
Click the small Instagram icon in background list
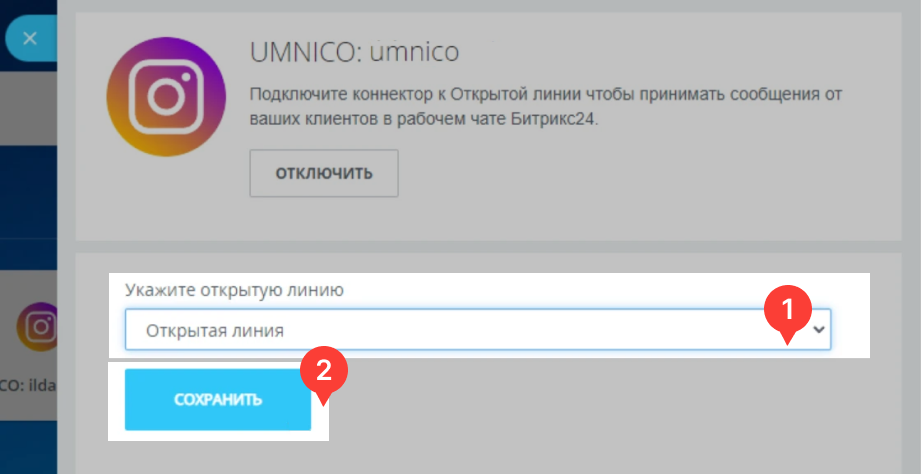point(38,327)
